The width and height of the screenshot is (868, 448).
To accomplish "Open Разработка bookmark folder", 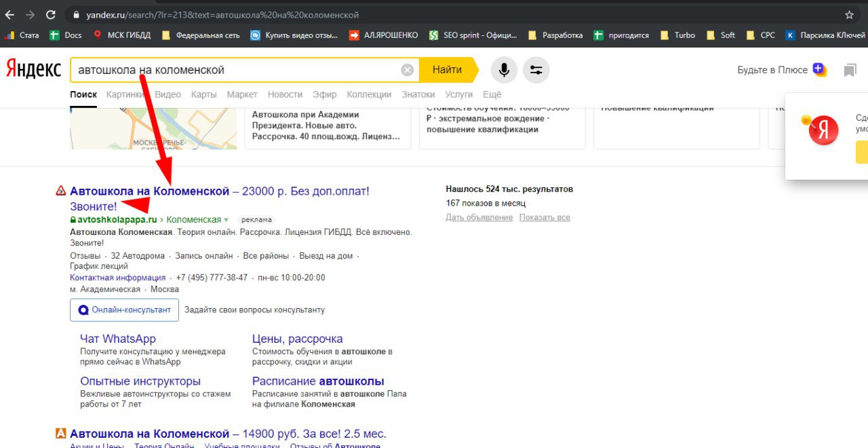I will point(555,35).
